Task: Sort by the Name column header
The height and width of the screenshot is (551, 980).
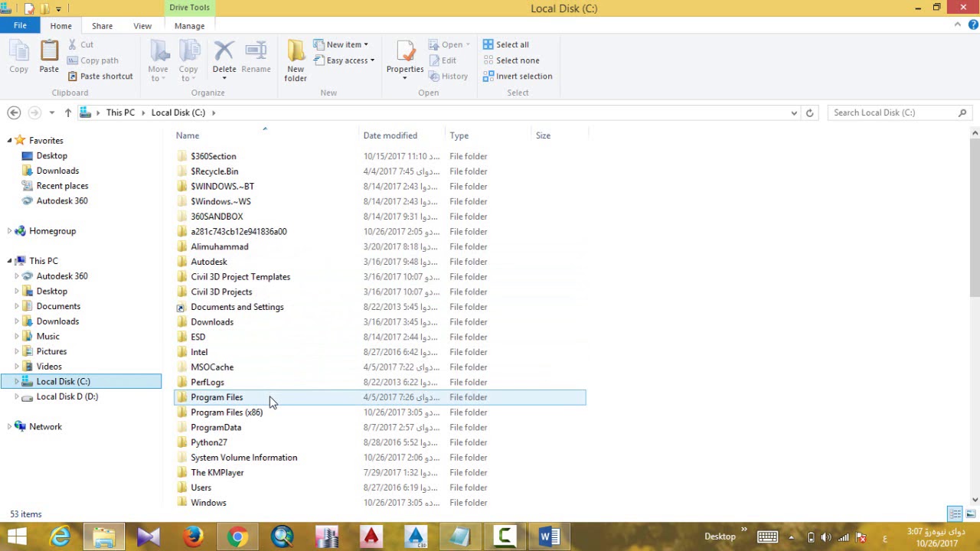Action: click(x=188, y=135)
